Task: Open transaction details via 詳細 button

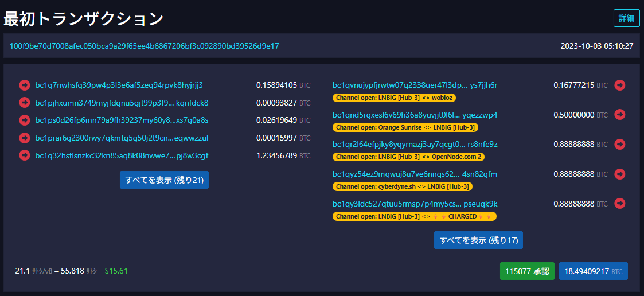Action: pos(626,18)
